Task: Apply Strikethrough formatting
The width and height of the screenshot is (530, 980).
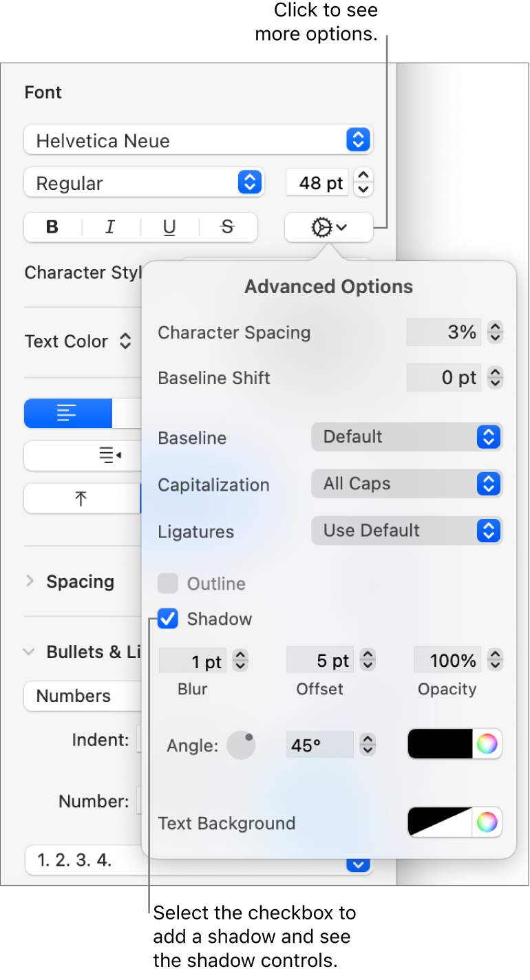Action: pyautogui.click(x=227, y=228)
